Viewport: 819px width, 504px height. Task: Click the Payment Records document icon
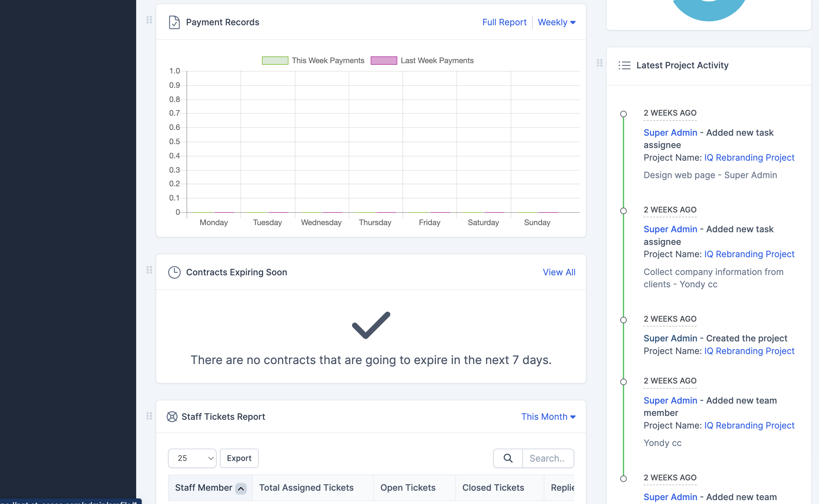pos(174,22)
